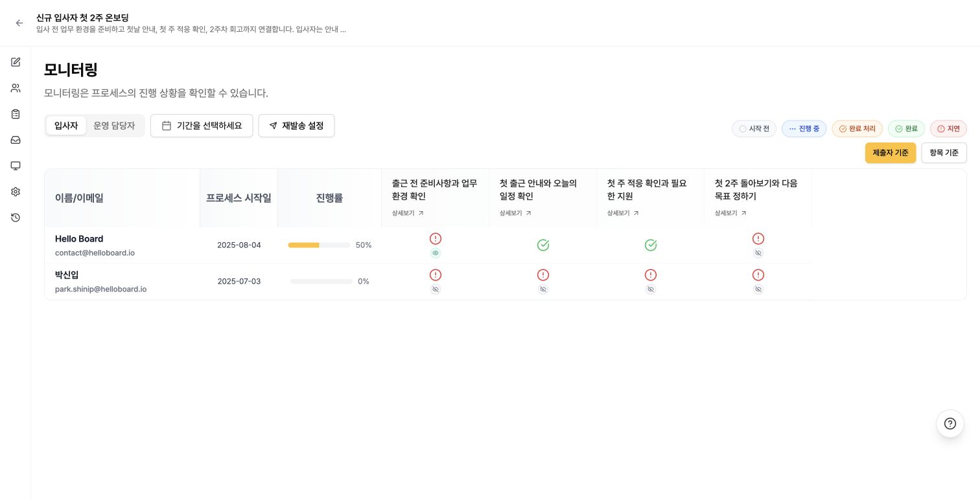Click Hello Board delayed icon under 첫 2주 돌아보기
This screenshot has height=500, width=980.
758,238
